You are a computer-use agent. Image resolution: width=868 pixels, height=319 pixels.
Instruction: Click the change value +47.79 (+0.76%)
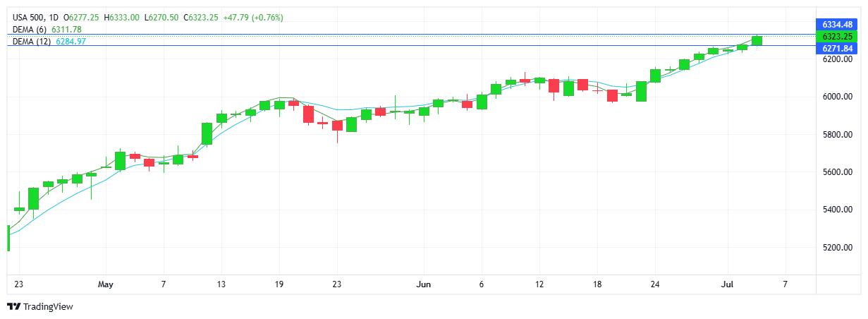pos(253,17)
